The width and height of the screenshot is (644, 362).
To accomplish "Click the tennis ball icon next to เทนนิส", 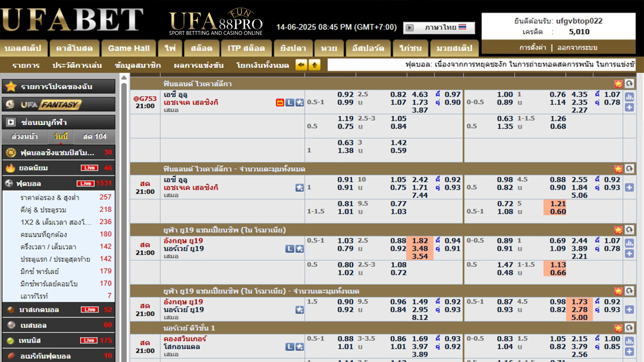I will [10, 341].
